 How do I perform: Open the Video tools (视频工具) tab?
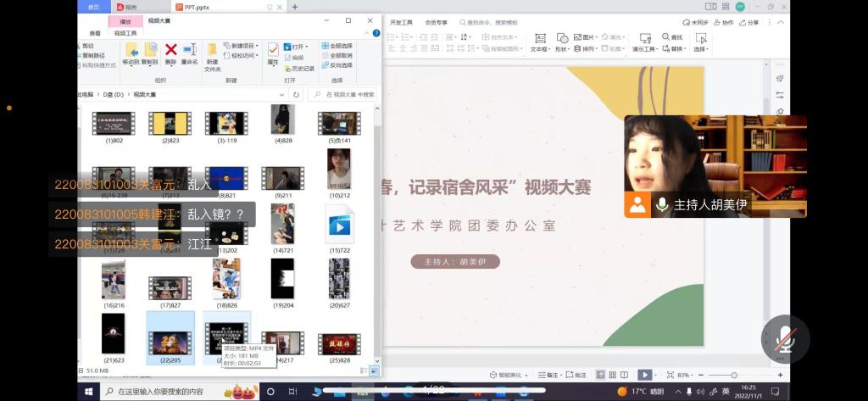pyautogui.click(x=125, y=33)
